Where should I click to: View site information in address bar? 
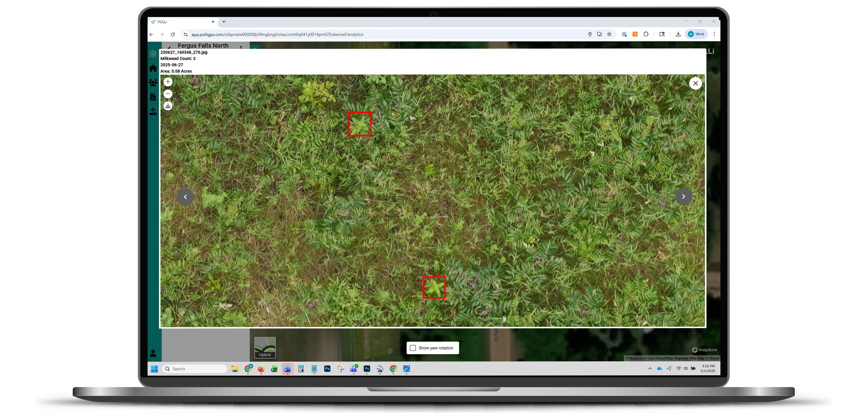[186, 34]
